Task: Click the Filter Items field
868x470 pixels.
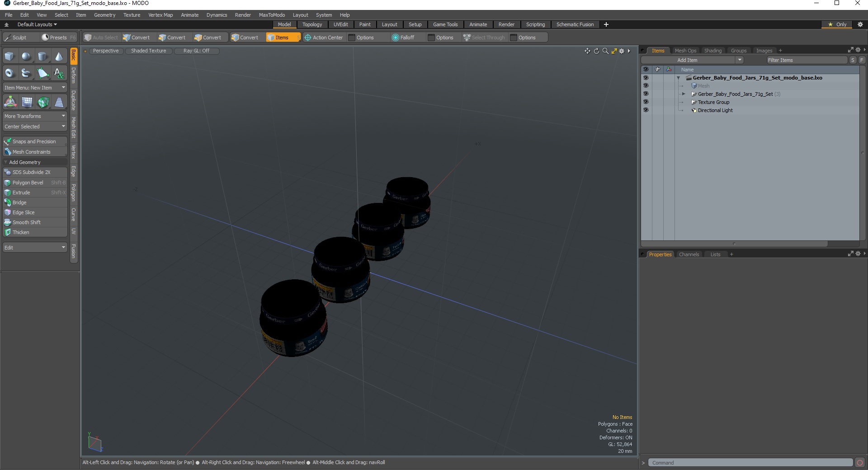Action: coord(807,60)
